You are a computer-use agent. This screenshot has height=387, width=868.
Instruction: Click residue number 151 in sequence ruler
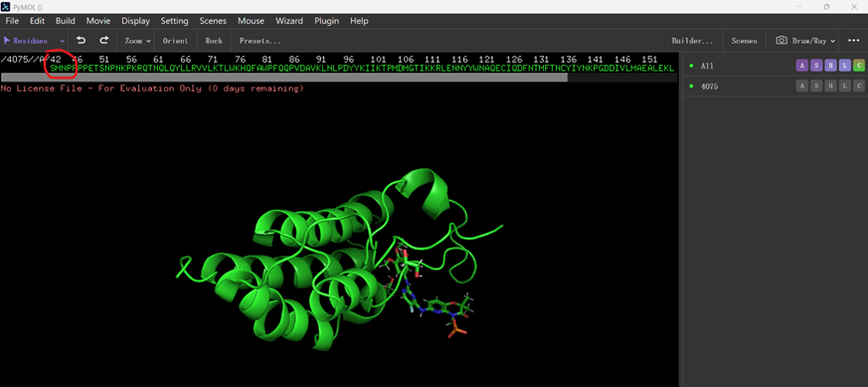pyautogui.click(x=649, y=60)
